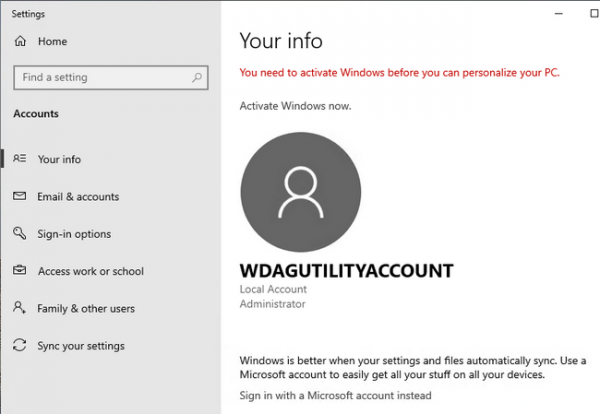Click the Administrator label

[x=272, y=304]
